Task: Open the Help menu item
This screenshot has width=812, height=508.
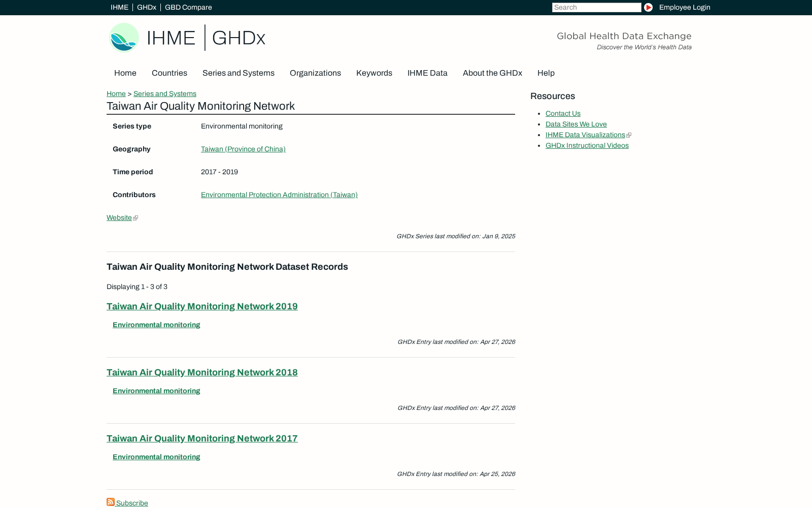Action: pyautogui.click(x=546, y=73)
